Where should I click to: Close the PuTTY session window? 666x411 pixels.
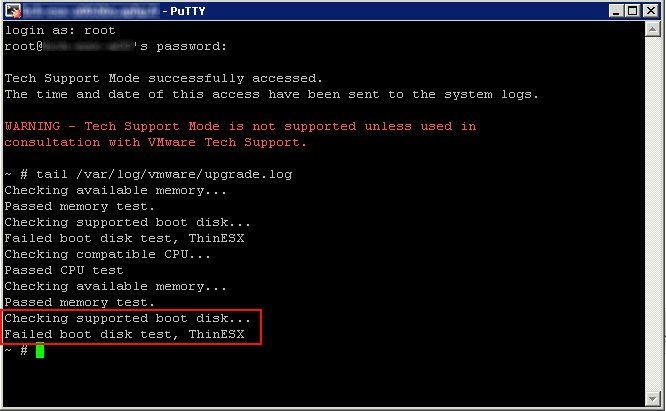(x=651, y=11)
